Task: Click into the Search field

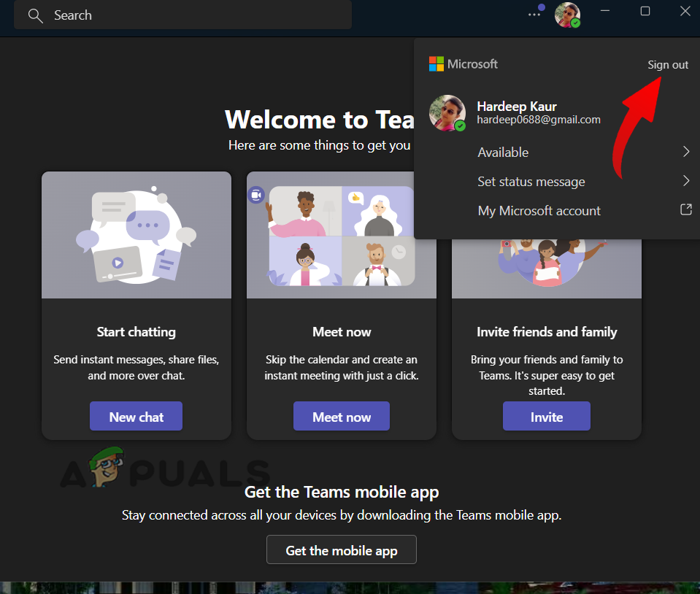Action: coord(182,15)
